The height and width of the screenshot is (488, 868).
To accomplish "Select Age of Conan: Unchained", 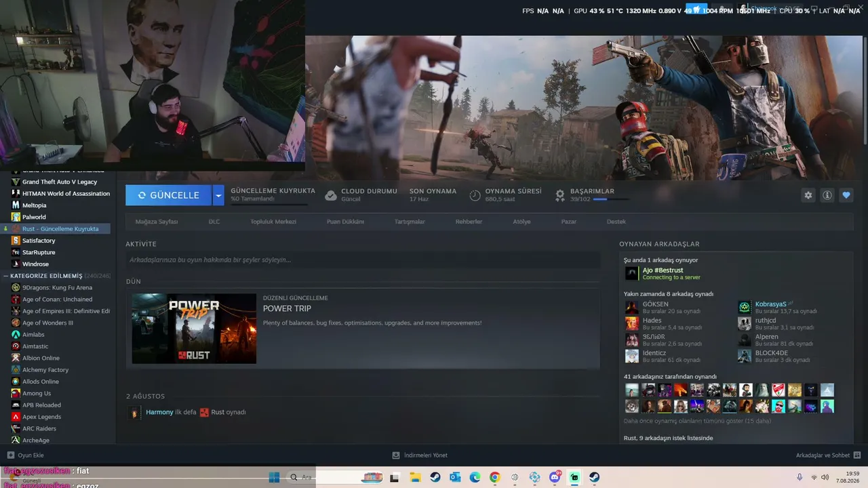I will 57,299.
